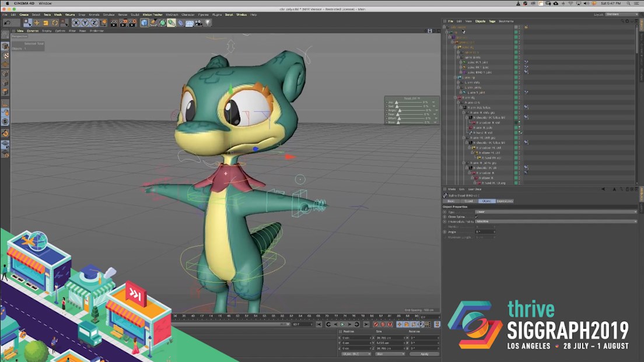Open the Generators (subdivision) tool group
Screen dimensions: 644x362
[x=162, y=23]
